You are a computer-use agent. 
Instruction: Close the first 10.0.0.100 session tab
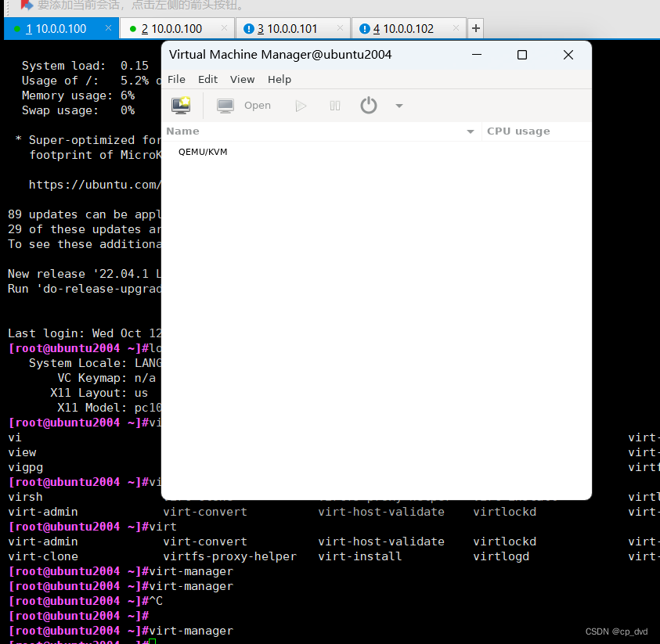(108, 27)
